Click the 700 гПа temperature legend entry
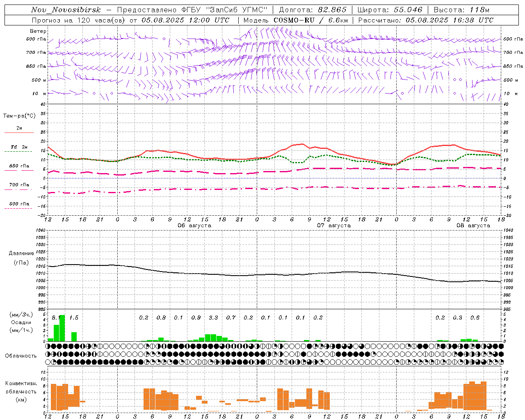The image size is (525, 420). pos(19,185)
